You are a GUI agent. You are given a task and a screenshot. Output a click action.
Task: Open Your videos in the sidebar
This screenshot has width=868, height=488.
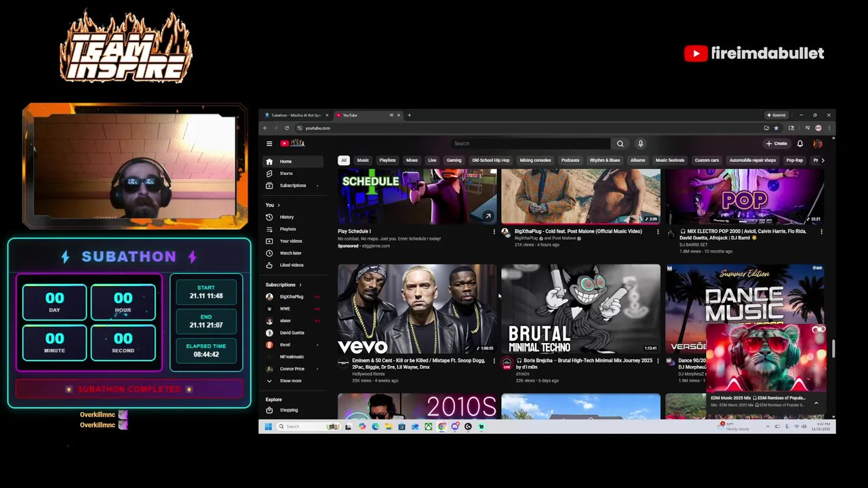293,241
